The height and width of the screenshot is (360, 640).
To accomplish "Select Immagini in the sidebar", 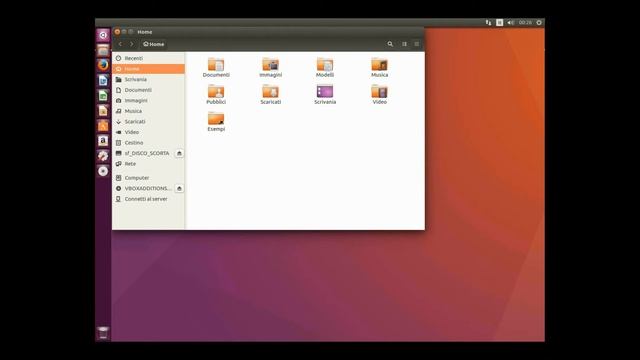I will tap(149, 100).
